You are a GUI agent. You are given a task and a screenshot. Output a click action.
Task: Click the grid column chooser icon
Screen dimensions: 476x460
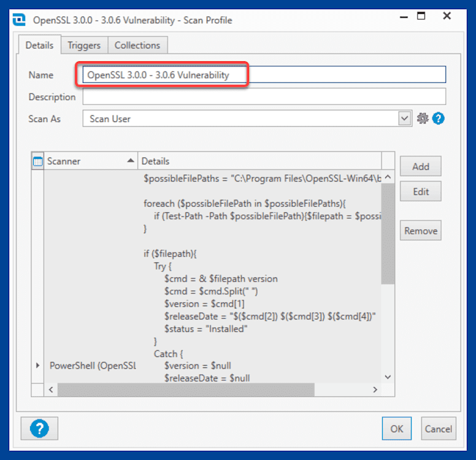coord(37,161)
